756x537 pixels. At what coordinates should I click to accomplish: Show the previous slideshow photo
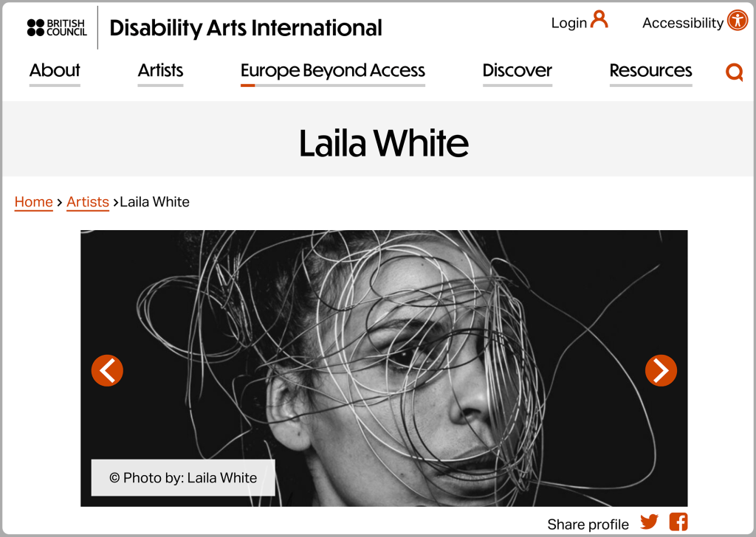point(107,370)
